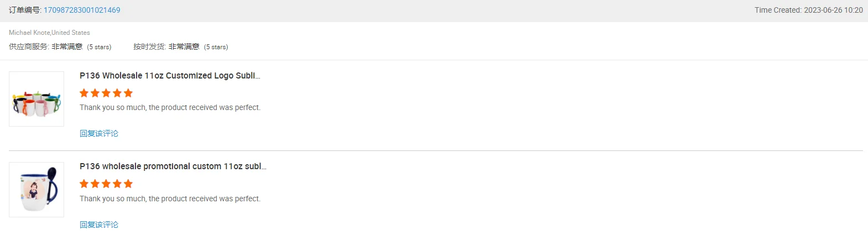Click the blue spoon mug thumbnail
868x240 pixels.
point(36,190)
